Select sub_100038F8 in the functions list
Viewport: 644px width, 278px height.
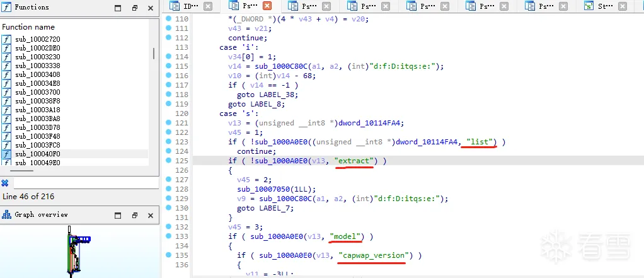click(38, 101)
